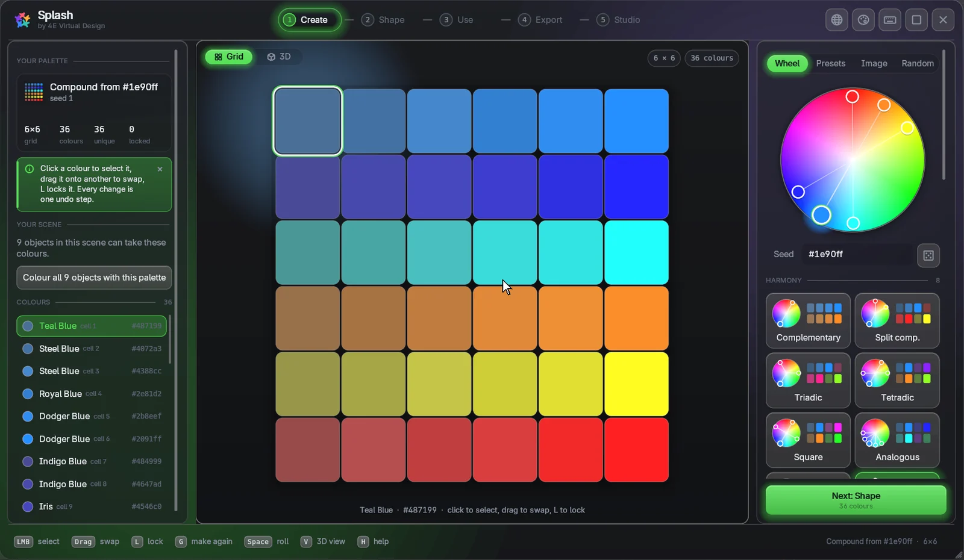
Task: Switch to the Grid view
Action: click(229, 57)
